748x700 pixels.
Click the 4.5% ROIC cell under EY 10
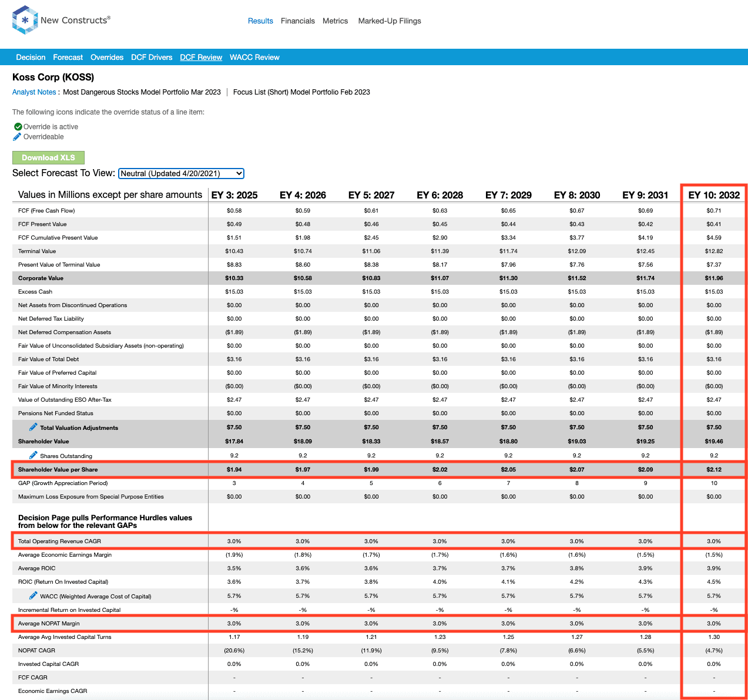714,582
